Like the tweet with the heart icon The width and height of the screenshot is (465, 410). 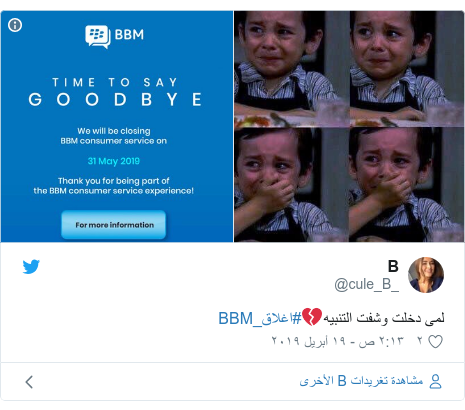pyautogui.click(x=435, y=342)
